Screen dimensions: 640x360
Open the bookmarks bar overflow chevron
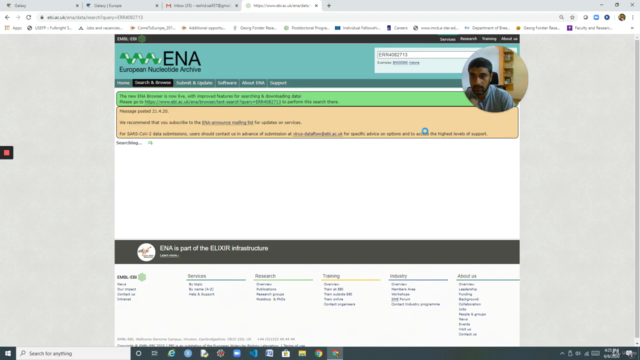(x=632, y=28)
